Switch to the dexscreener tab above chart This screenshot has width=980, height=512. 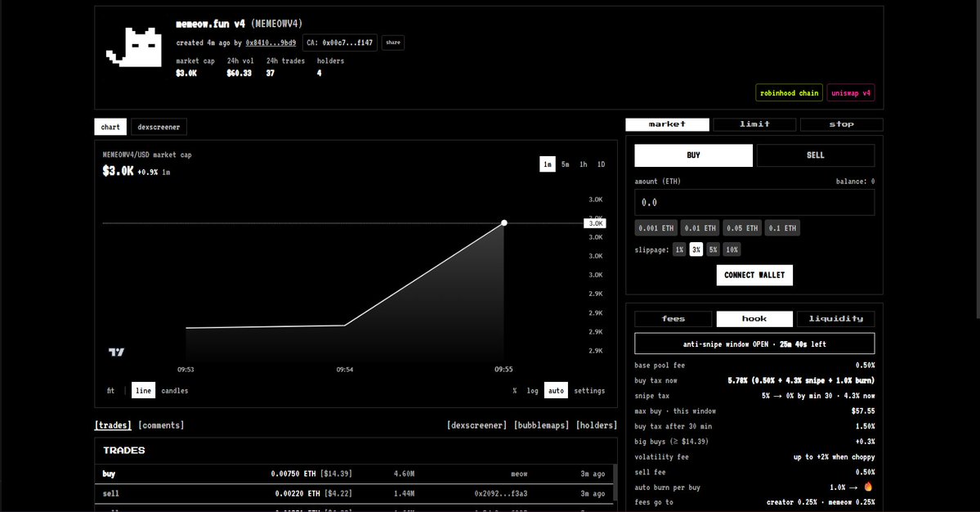(159, 127)
